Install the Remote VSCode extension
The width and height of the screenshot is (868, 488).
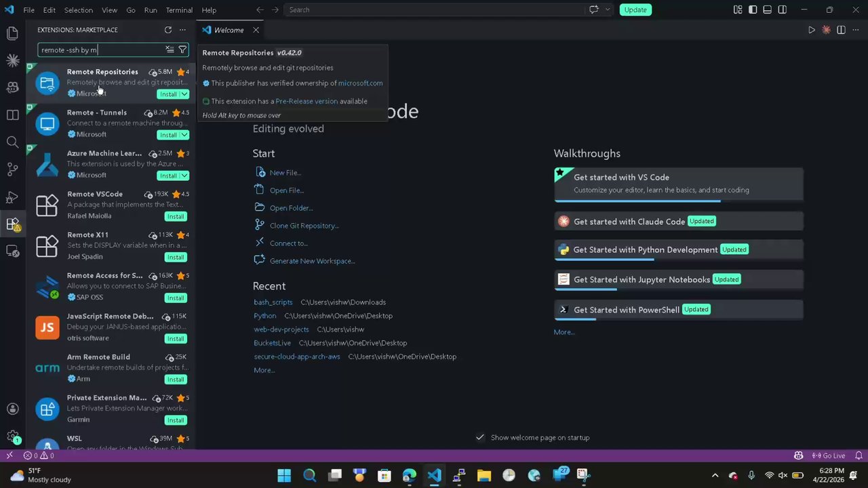(176, 216)
